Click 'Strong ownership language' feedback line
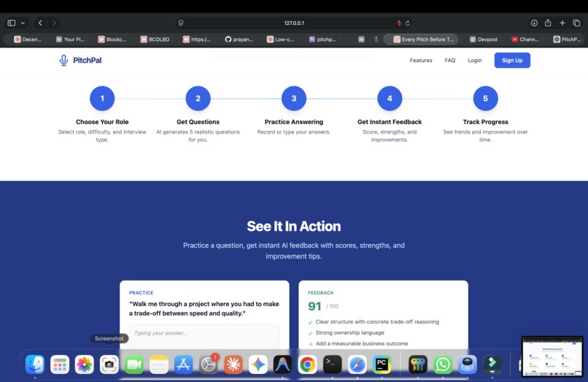 (350, 332)
